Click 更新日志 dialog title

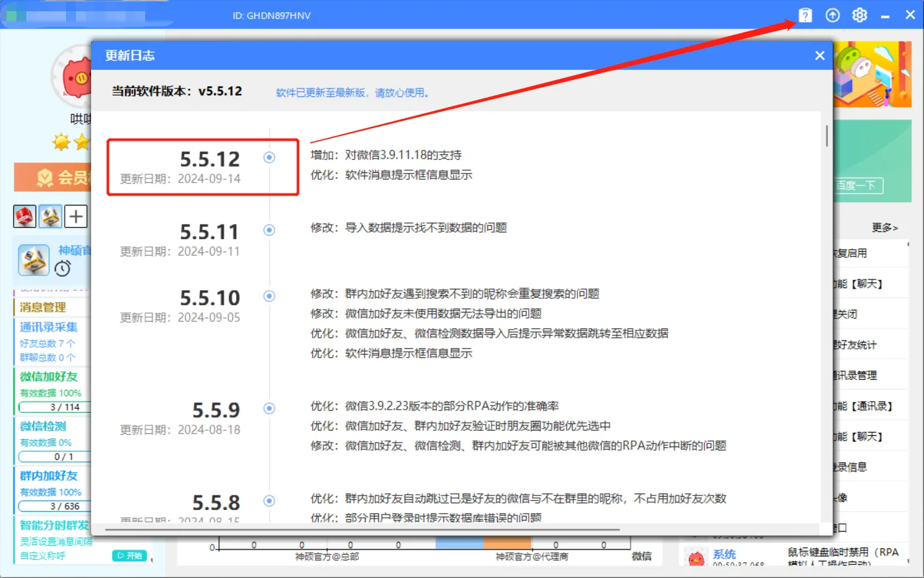130,55
